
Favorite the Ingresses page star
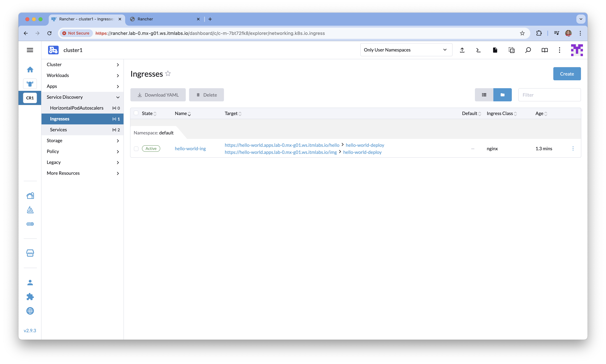[x=168, y=74]
